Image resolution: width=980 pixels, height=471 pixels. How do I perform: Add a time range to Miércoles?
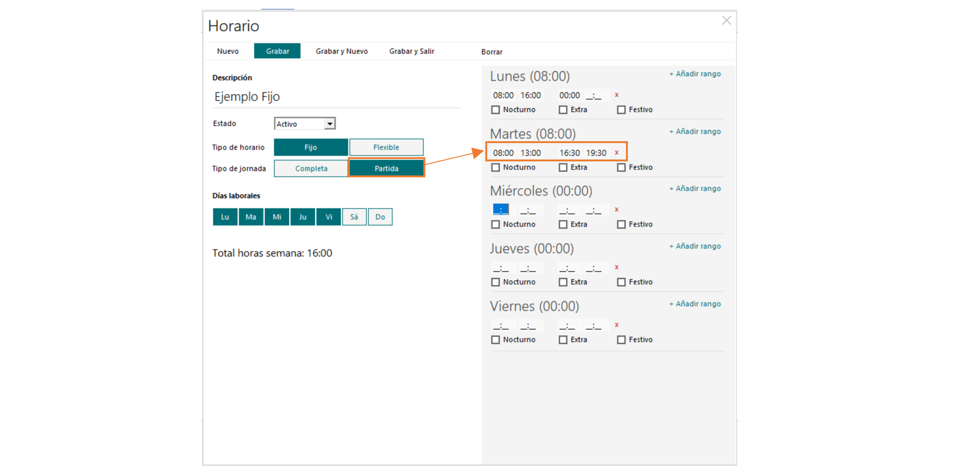(x=695, y=189)
